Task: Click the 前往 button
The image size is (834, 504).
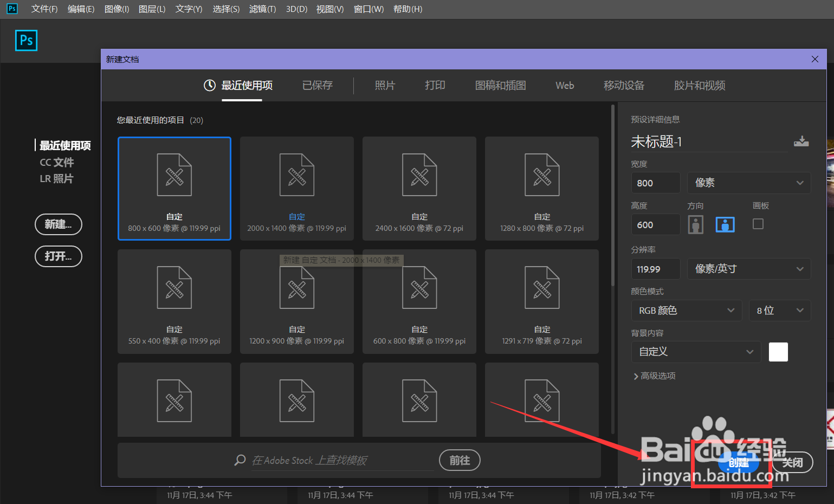Action: tap(460, 460)
